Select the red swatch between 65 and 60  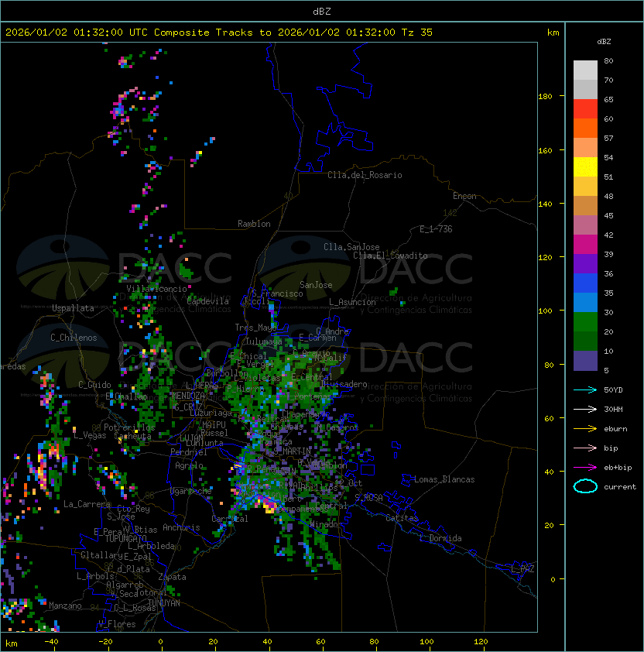pyautogui.click(x=585, y=109)
